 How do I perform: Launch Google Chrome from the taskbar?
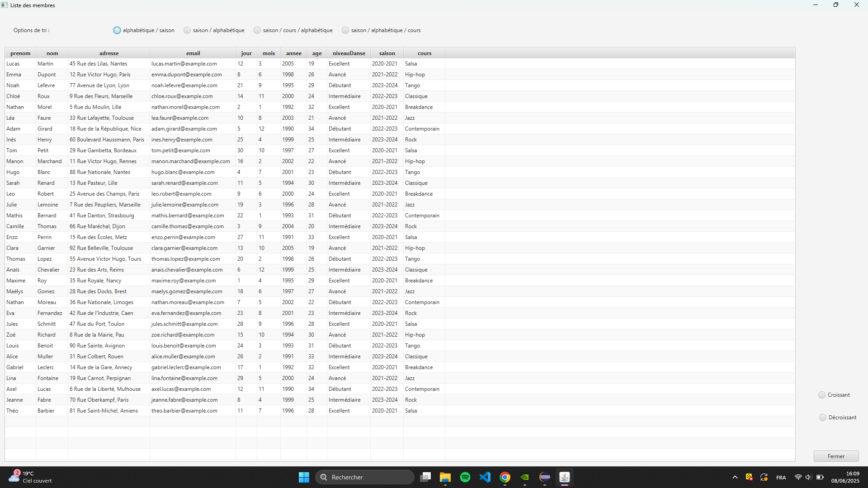click(x=505, y=477)
